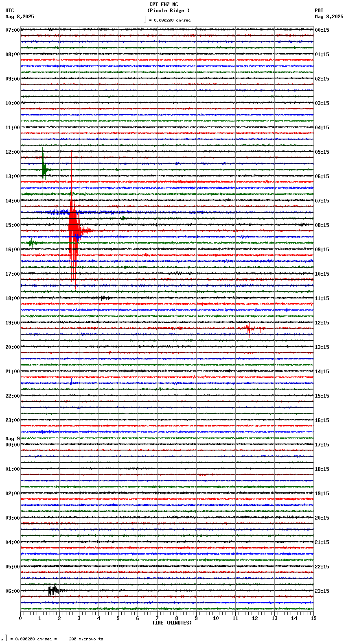
Task: Click the '12:15' PDT time label
Action: point(322,323)
